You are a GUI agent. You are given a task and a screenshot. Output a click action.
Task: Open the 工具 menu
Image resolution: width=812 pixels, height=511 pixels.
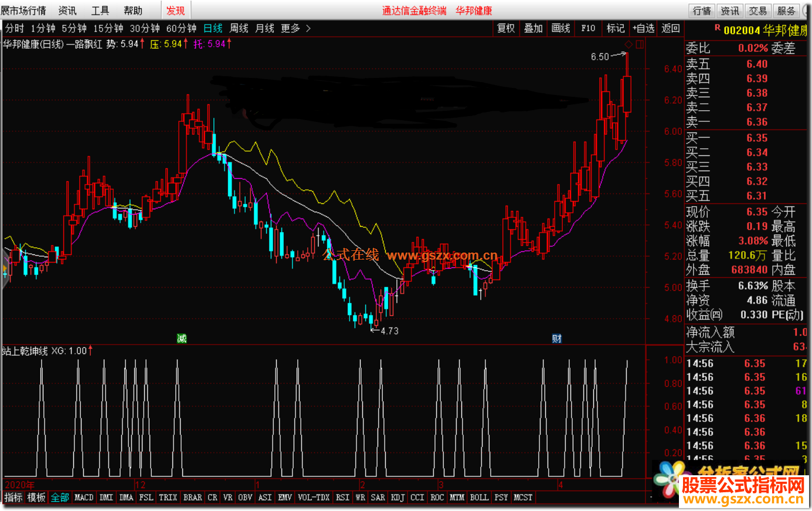point(100,11)
